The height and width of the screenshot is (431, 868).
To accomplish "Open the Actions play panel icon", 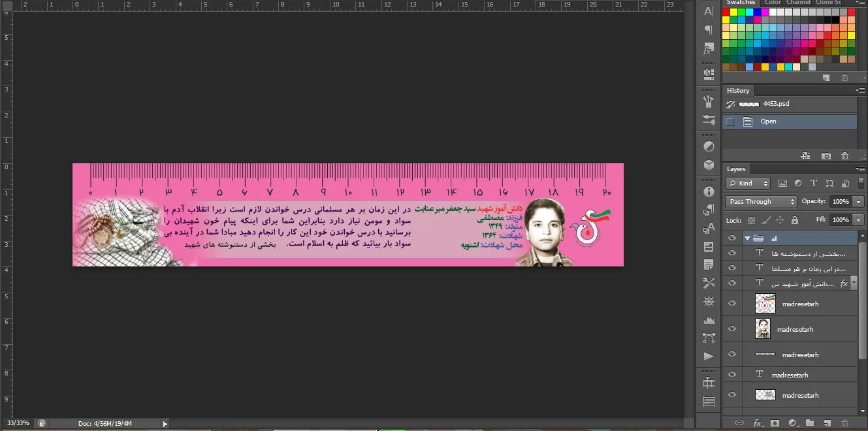I will [x=709, y=357].
